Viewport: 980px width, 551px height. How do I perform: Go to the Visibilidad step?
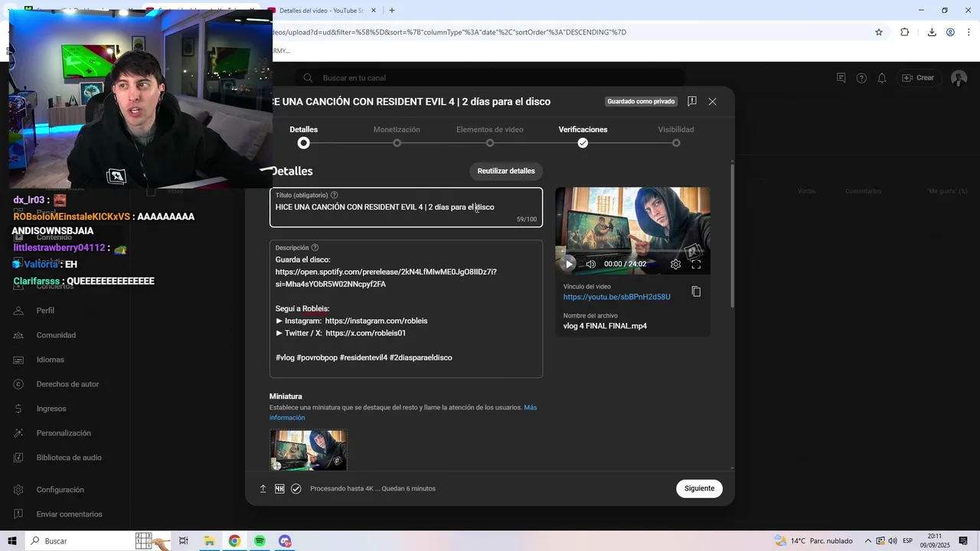[676, 136]
